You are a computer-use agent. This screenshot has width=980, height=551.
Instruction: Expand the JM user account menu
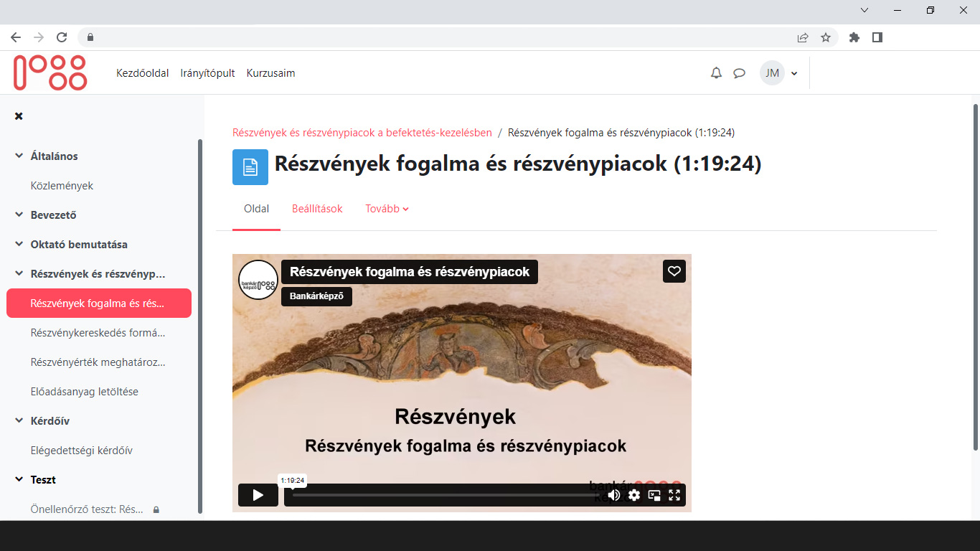click(x=779, y=72)
